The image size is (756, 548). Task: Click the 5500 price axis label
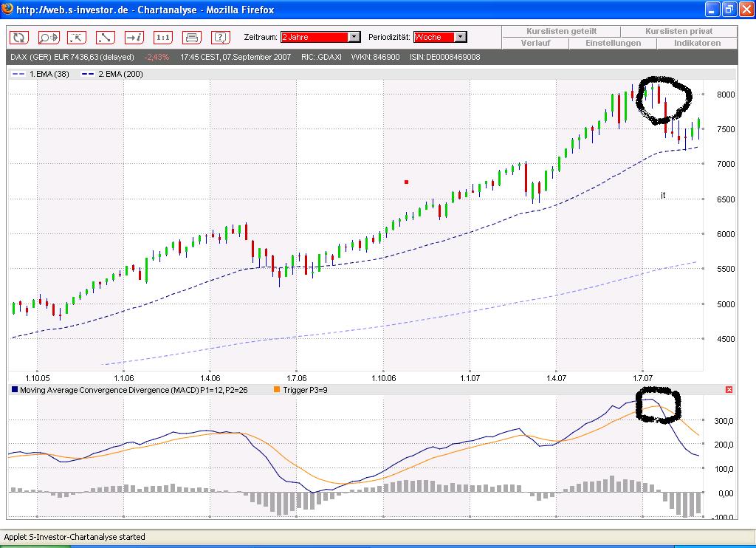point(726,269)
